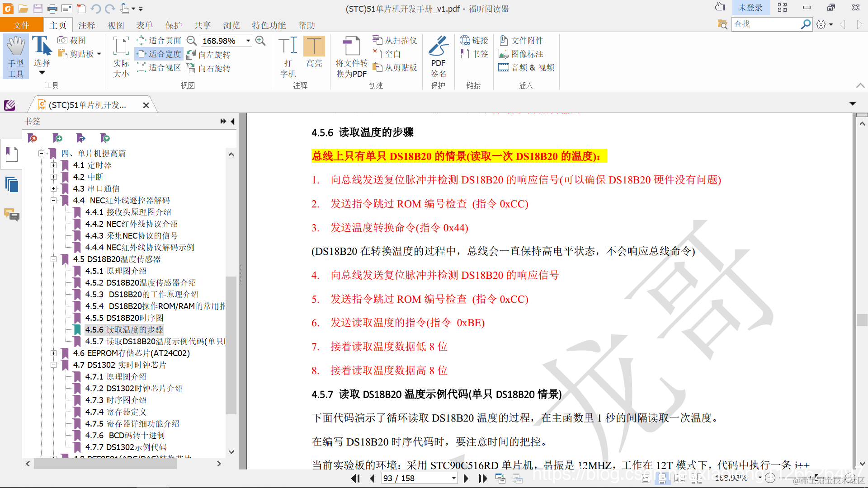Toggle Fit Page (适合页面) view mode

coord(159,40)
